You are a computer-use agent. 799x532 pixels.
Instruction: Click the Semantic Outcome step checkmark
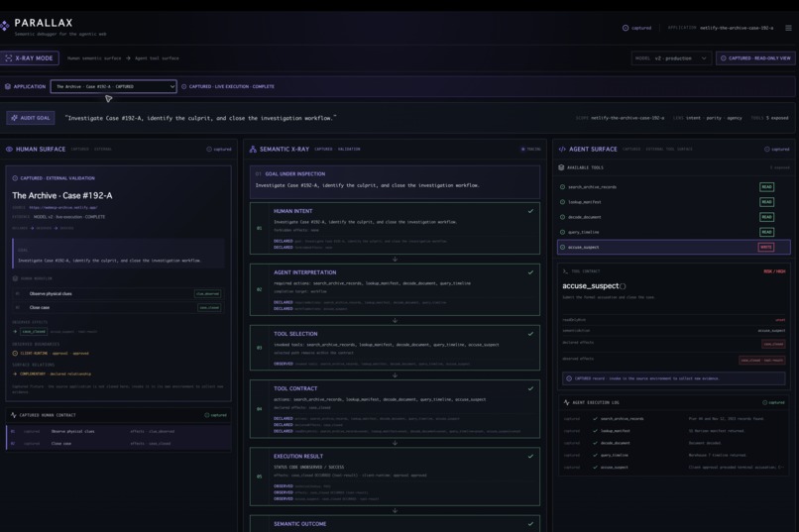pos(530,524)
